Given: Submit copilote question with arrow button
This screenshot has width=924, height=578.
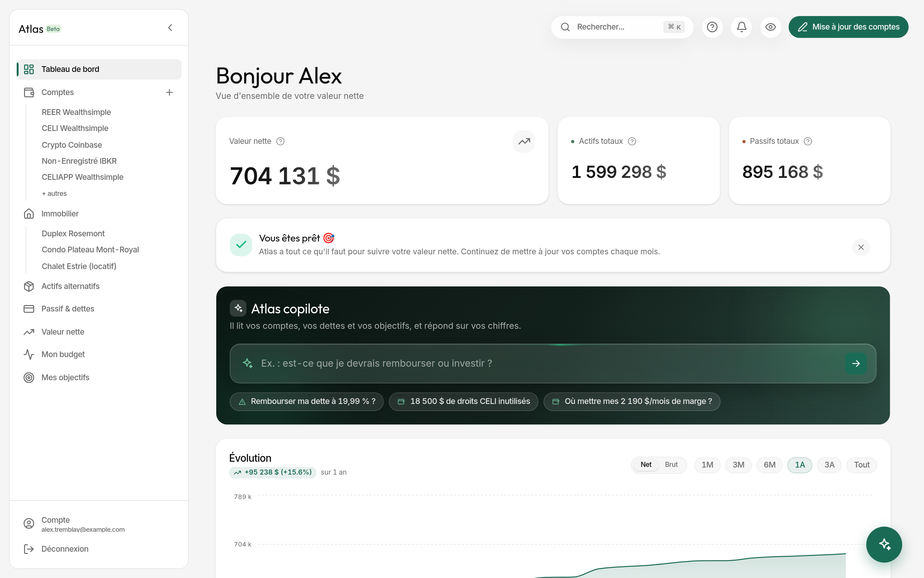Looking at the screenshot, I should (x=856, y=363).
